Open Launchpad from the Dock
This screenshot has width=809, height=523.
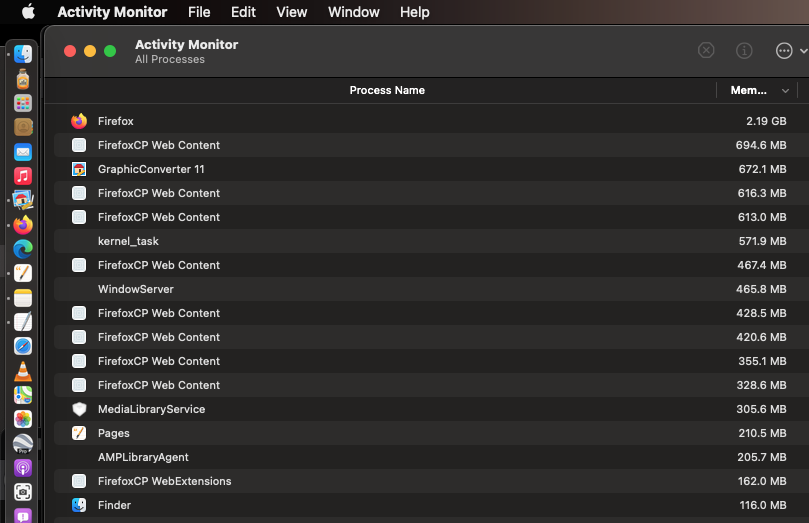point(23,103)
